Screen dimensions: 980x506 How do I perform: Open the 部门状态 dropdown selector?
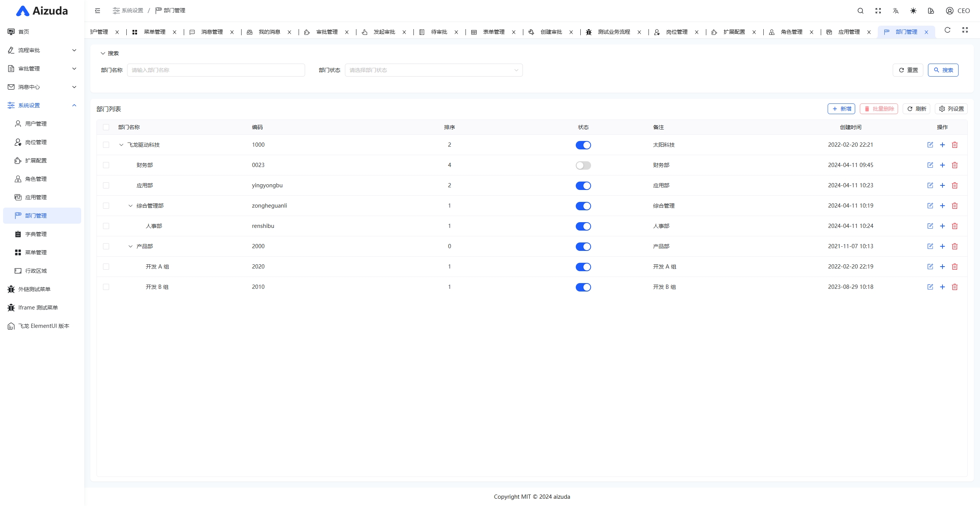click(433, 70)
